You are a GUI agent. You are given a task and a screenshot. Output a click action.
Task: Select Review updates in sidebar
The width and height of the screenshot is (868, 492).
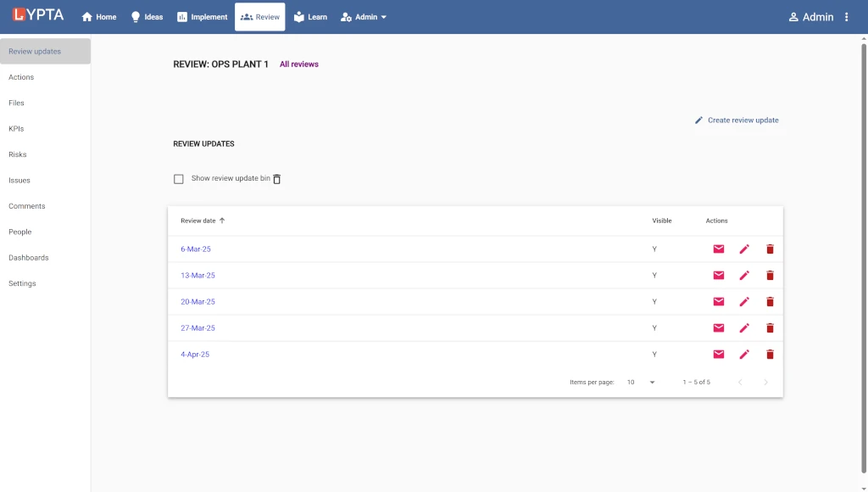46,51
